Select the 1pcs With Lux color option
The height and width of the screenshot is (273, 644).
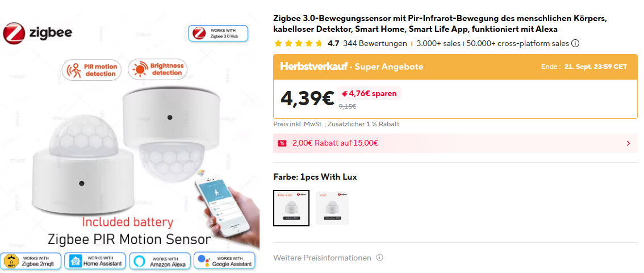pyautogui.click(x=291, y=208)
